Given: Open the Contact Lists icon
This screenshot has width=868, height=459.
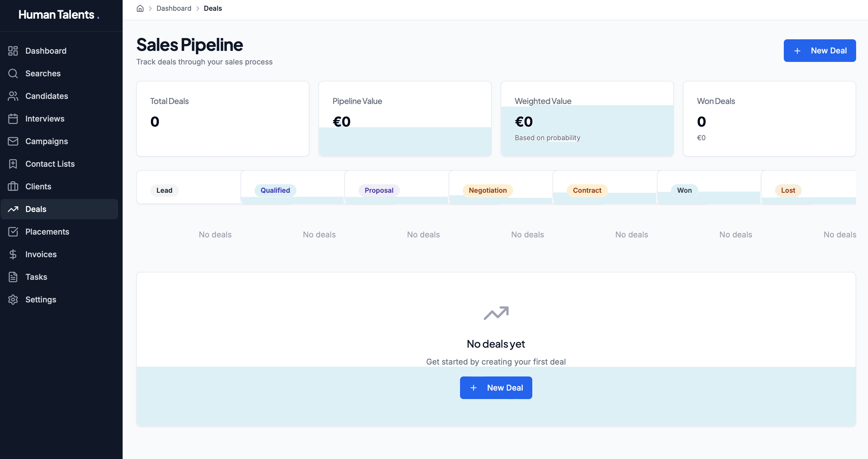Looking at the screenshot, I should pos(13,164).
